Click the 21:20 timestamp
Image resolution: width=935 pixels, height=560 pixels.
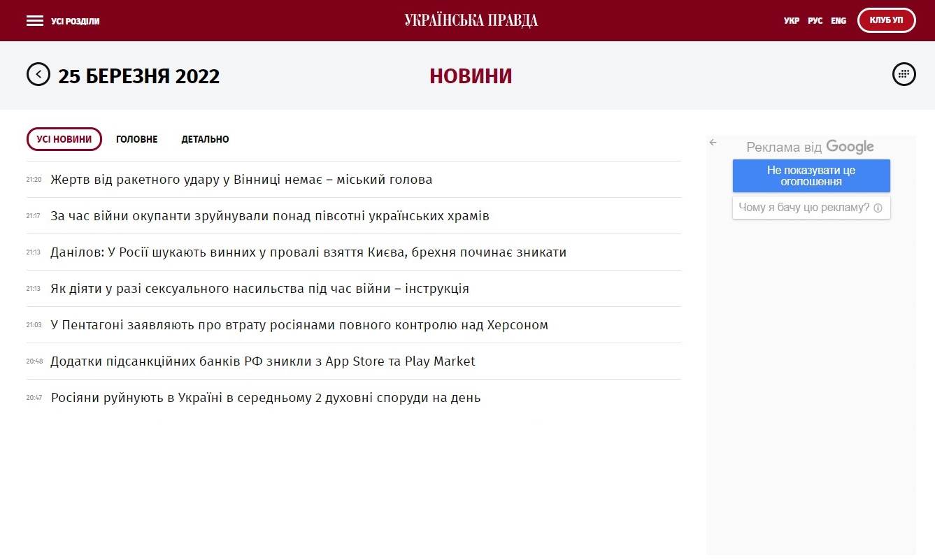[x=34, y=180]
